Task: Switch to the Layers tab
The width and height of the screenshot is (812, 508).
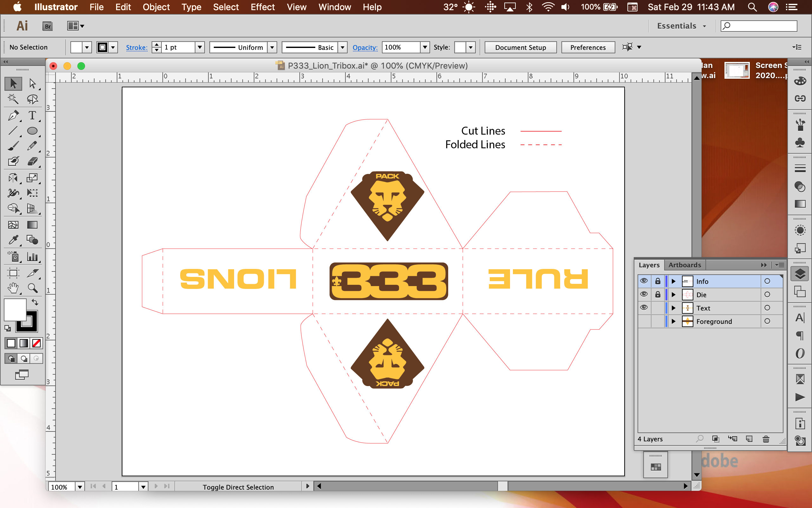Action: coord(649,265)
